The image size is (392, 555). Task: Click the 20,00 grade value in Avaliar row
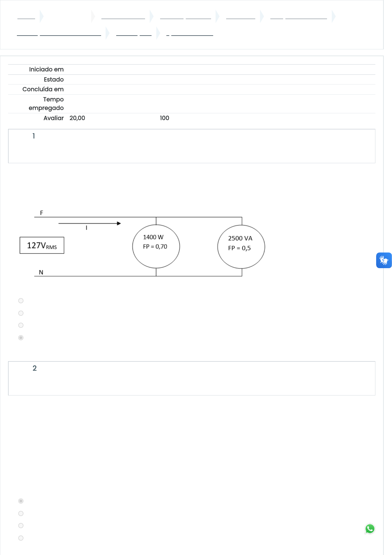click(77, 118)
